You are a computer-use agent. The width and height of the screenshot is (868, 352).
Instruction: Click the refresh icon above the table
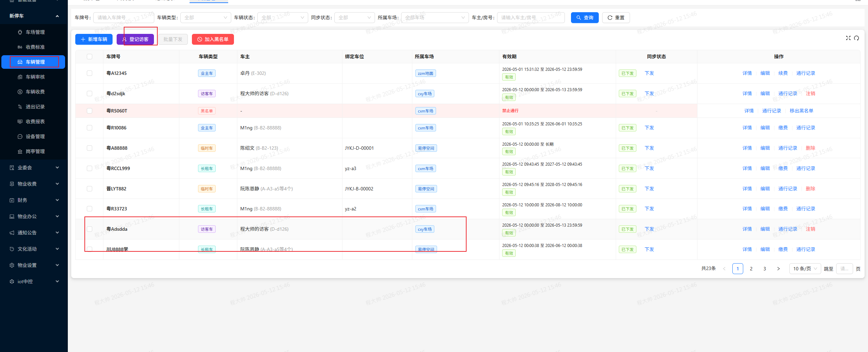pos(856,38)
